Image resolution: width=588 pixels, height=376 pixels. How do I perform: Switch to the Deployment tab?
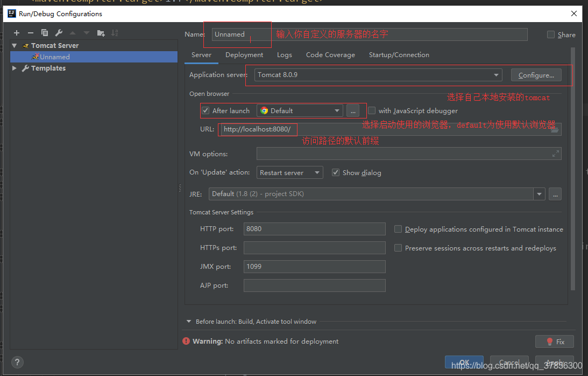(244, 55)
